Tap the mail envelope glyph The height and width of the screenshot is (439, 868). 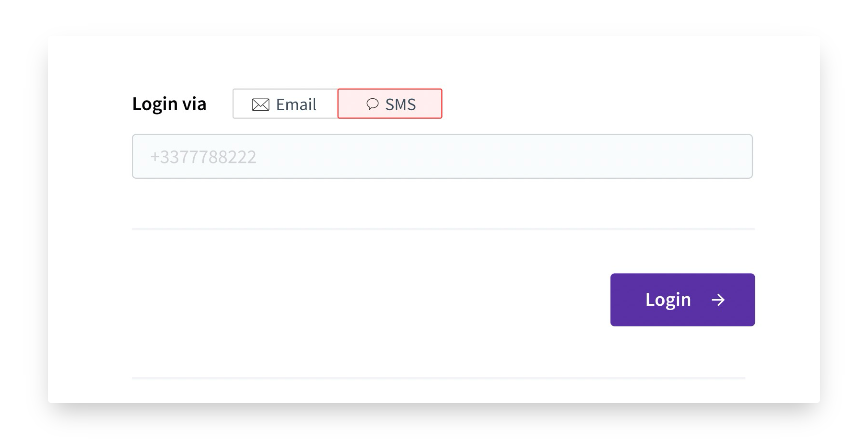point(260,104)
